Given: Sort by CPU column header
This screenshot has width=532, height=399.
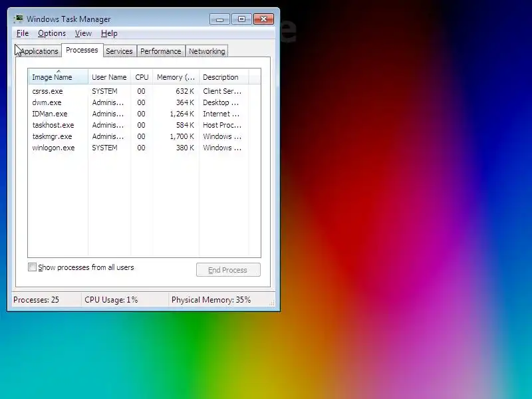Looking at the screenshot, I should (142, 77).
